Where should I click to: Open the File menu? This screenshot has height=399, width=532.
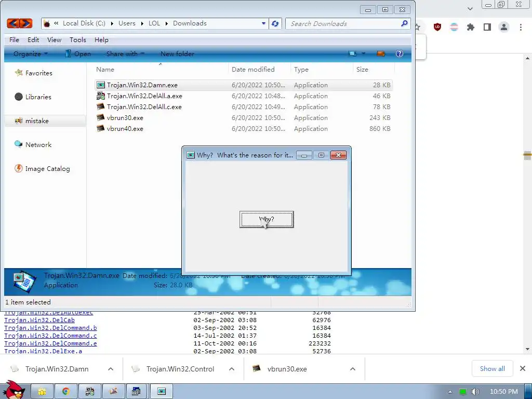(x=14, y=39)
